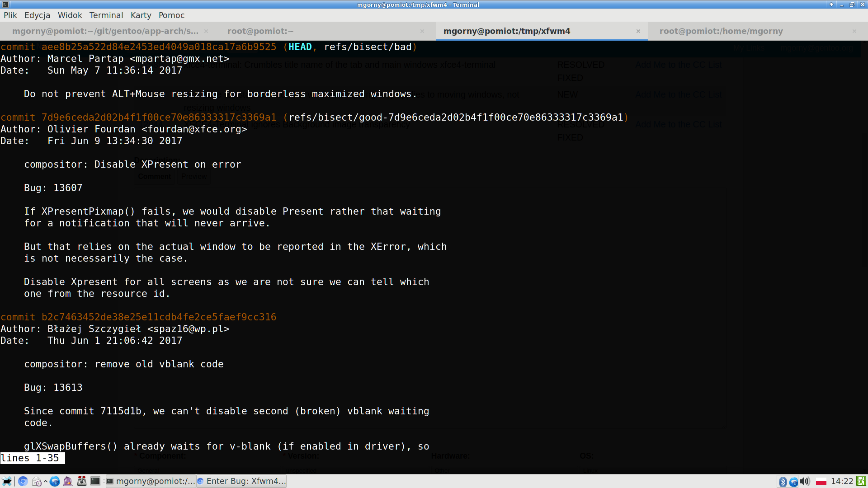
Task: Switch to Enter Bug: Xfwm4 taskbar window
Action: [x=241, y=481]
